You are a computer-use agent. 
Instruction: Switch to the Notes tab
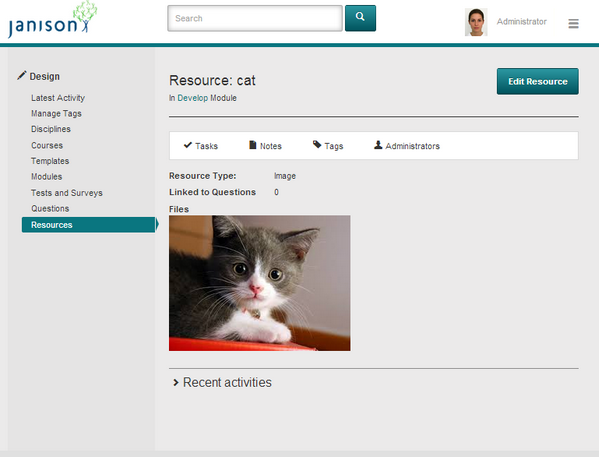[265, 146]
